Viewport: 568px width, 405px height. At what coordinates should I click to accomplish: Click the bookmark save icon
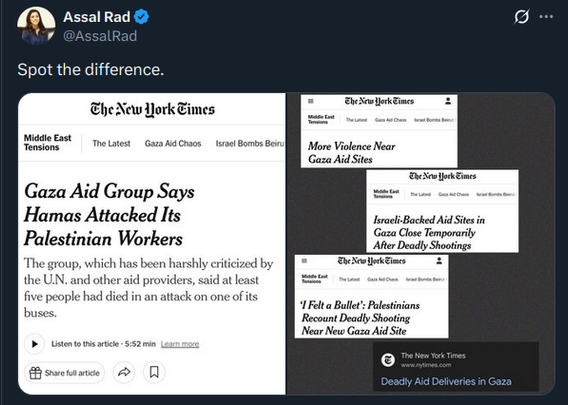(x=154, y=372)
